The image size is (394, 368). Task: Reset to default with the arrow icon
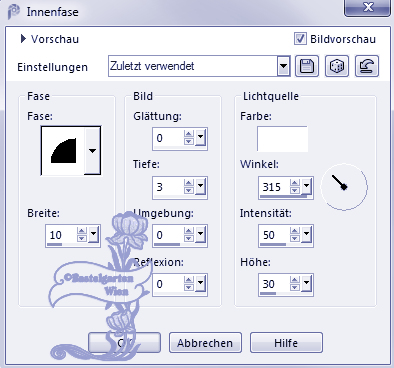pyautogui.click(x=367, y=66)
